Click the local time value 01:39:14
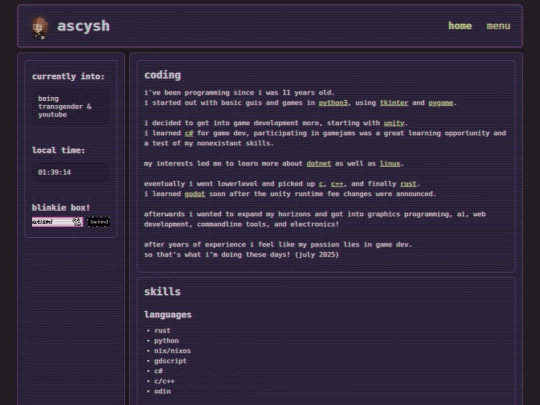 click(54, 172)
